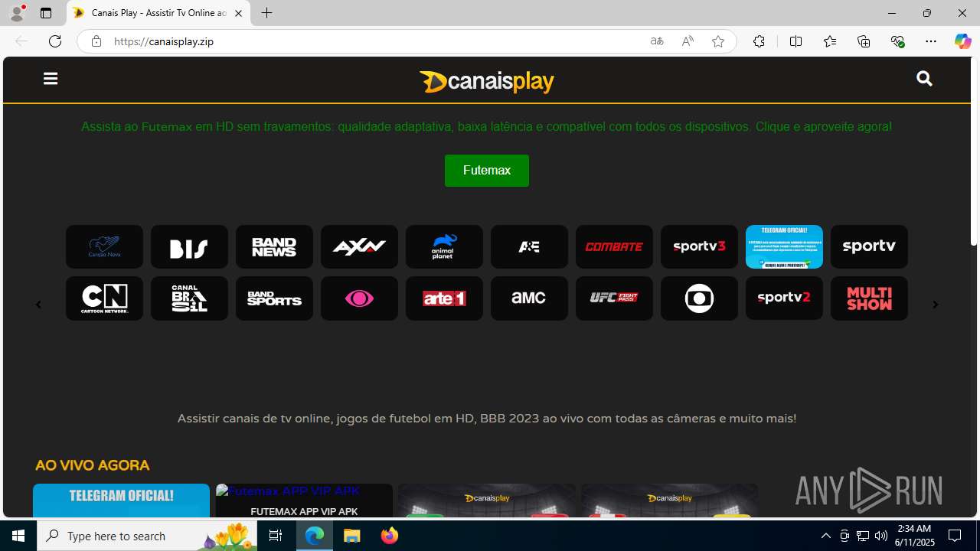Open the notification center
Screen dimensions: 980x551
(955, 536)
